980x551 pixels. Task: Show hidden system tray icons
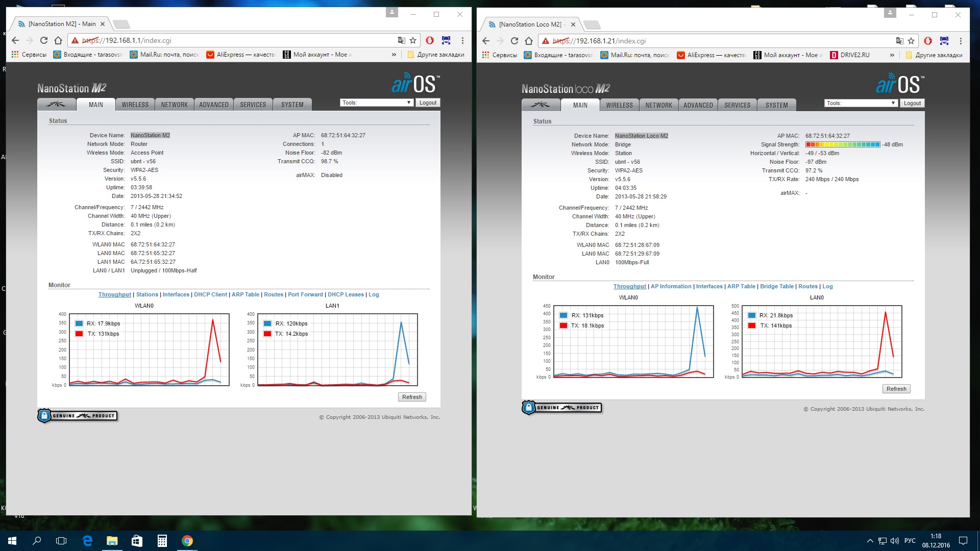pos(870,541)
